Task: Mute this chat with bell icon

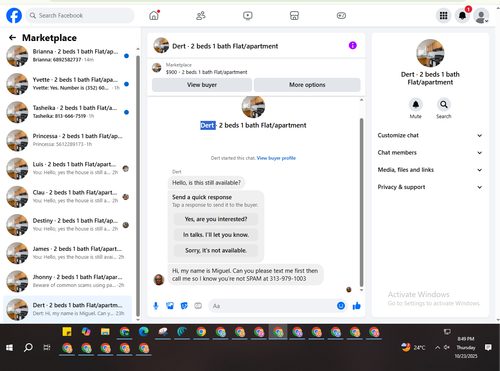Action: (416, 105)
